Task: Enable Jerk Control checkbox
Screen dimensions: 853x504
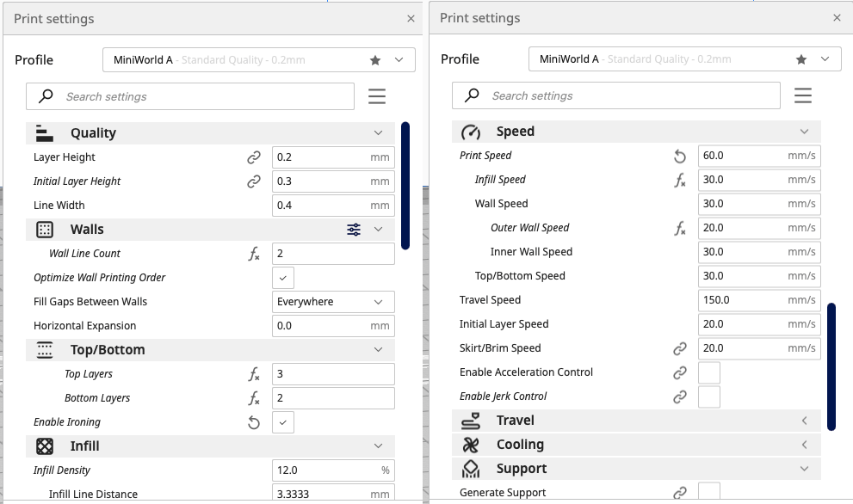Action: tap(709, 396)
